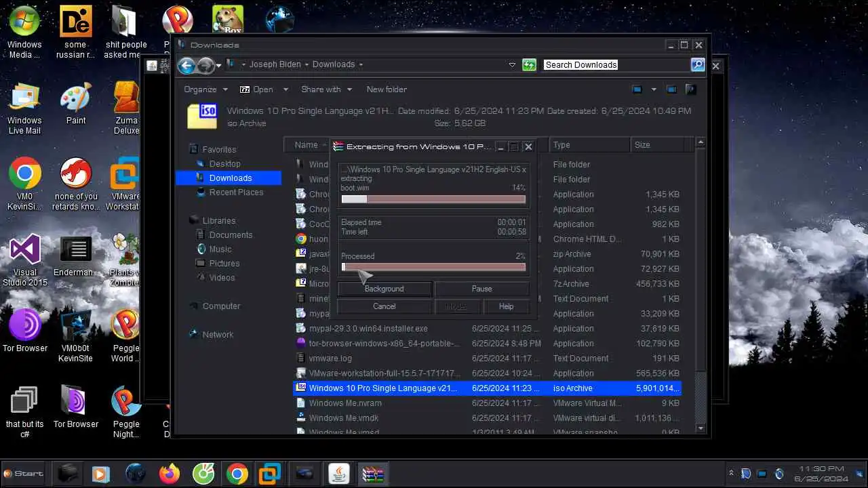Click Help in the extraction dialog

coord(506,306)
